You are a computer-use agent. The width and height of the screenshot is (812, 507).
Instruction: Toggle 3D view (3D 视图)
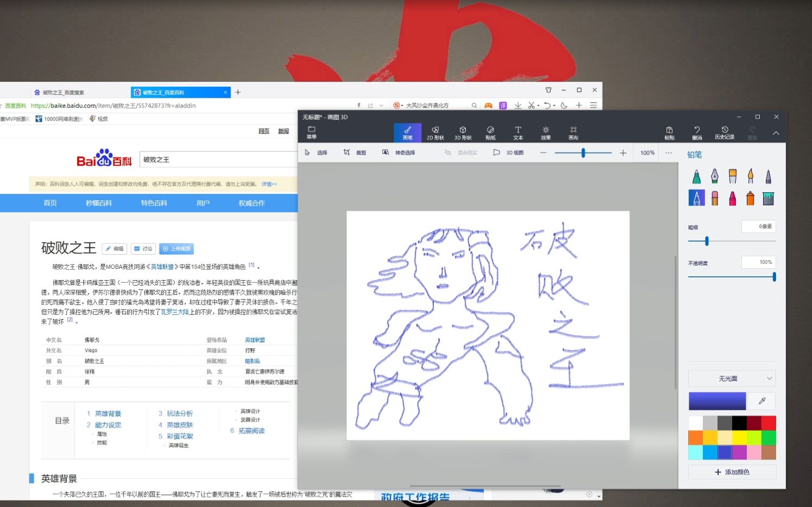pyautogui.click(x=508, y=153)
